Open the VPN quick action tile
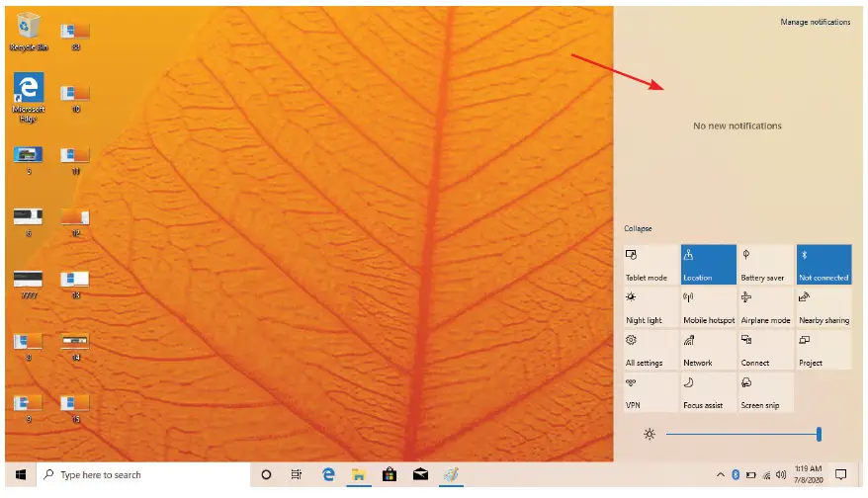The image size is (868, 498). coord(651,392)
